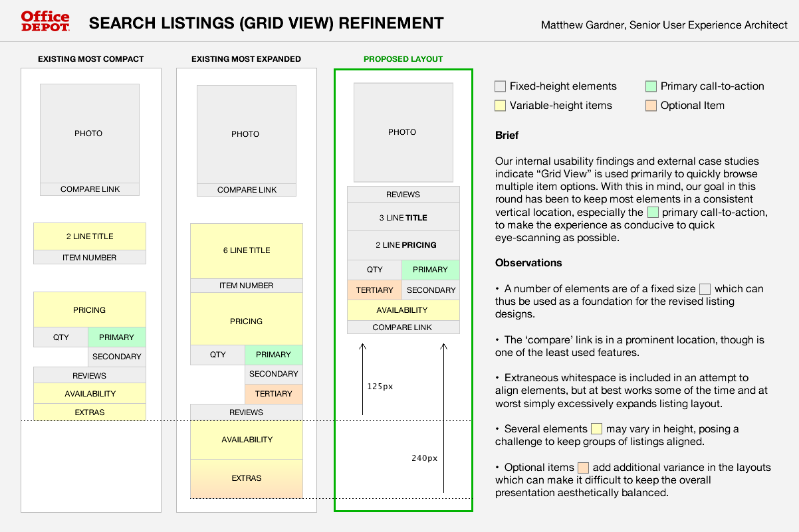Click AVAILABILITY block in Proposed Layout
This screenshot has width=799, height=532.
(x=403, y=310)
